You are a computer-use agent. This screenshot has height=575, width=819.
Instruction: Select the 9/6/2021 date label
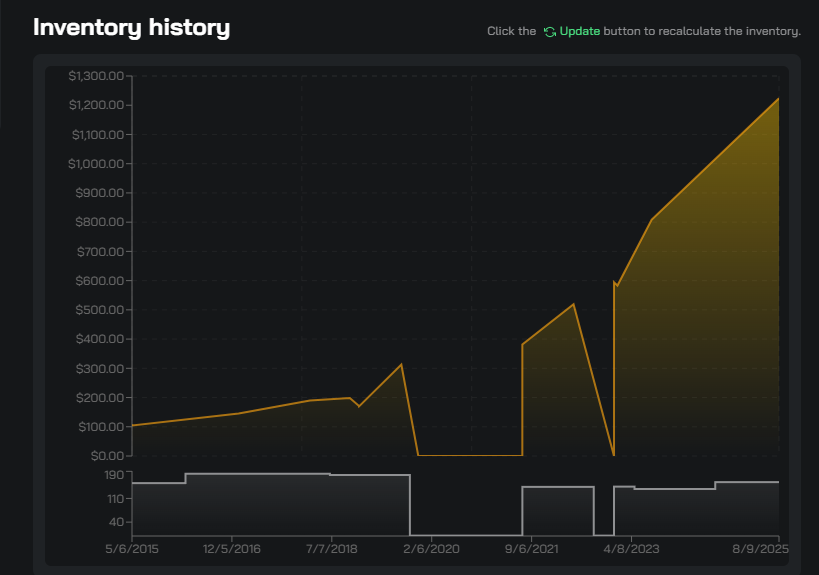[x=532, y=549]
